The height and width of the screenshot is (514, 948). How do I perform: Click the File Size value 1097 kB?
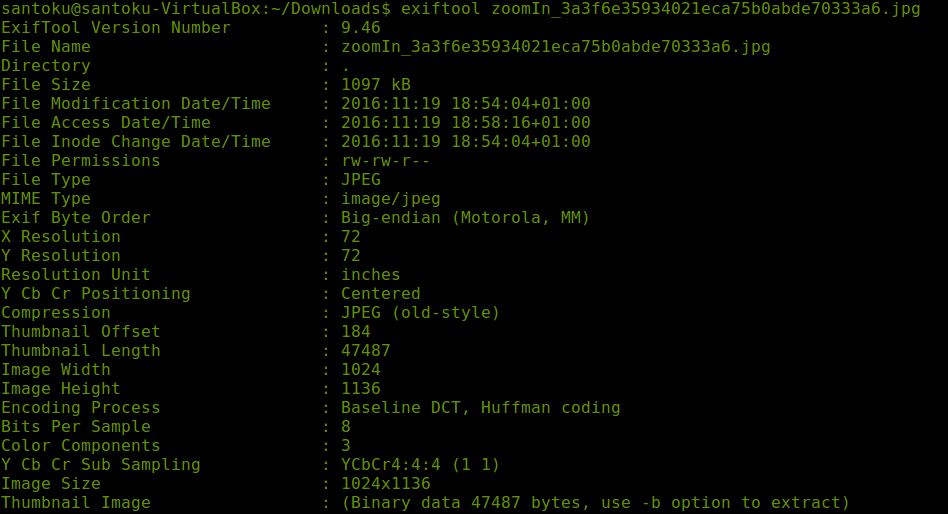pyautogui.click(x=375, y=85)
